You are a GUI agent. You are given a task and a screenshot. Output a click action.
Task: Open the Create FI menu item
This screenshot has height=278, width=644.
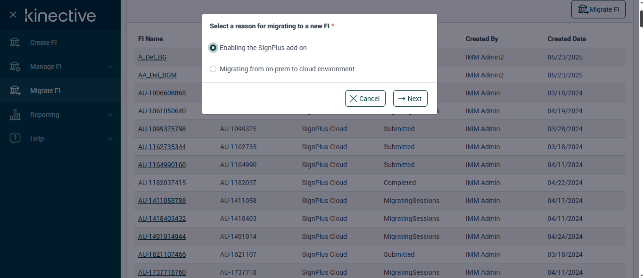point(43,42)
